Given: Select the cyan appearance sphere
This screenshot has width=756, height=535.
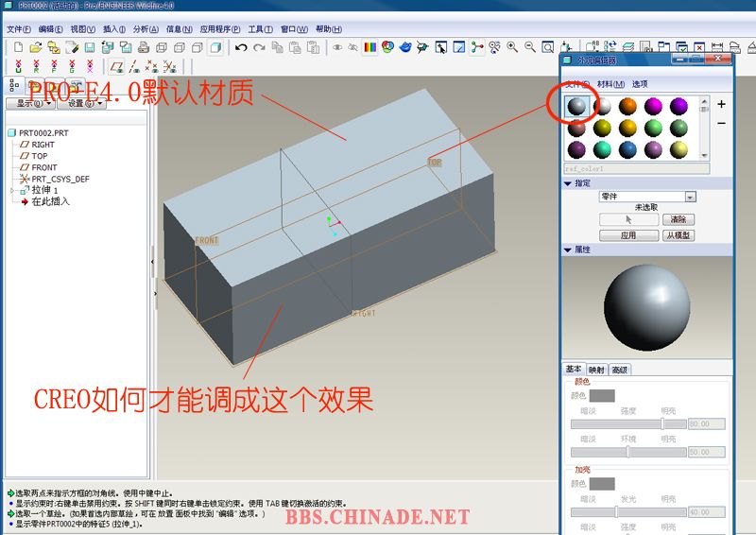Looking at the screenshot, I should [602, 149].
